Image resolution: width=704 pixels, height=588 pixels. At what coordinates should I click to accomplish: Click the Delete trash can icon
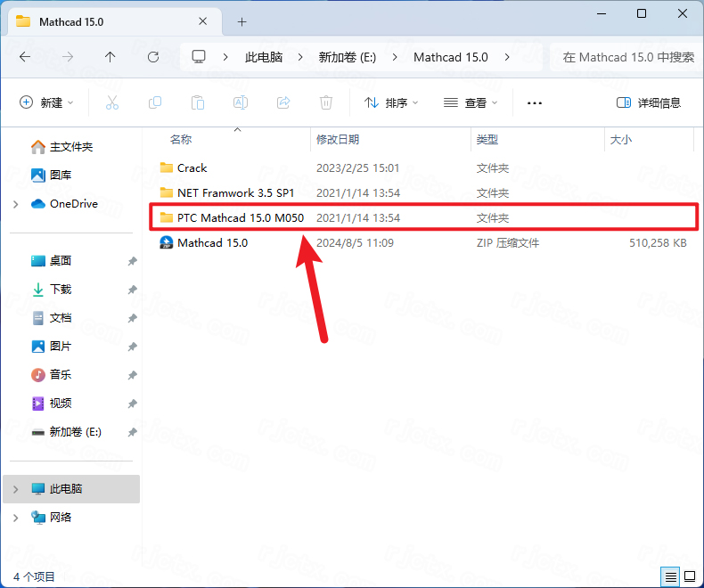326,102
